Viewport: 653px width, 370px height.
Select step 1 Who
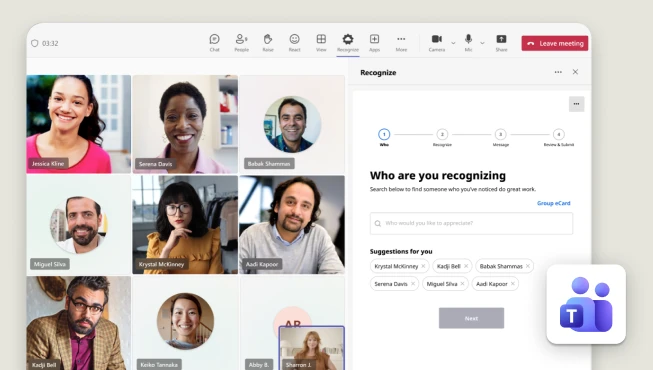click(384, 138)
